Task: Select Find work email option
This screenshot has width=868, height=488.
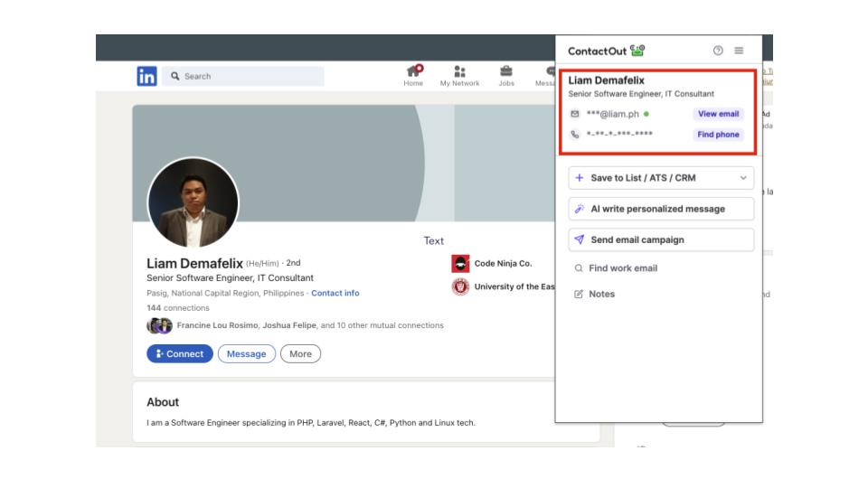Action: point(623,268)
